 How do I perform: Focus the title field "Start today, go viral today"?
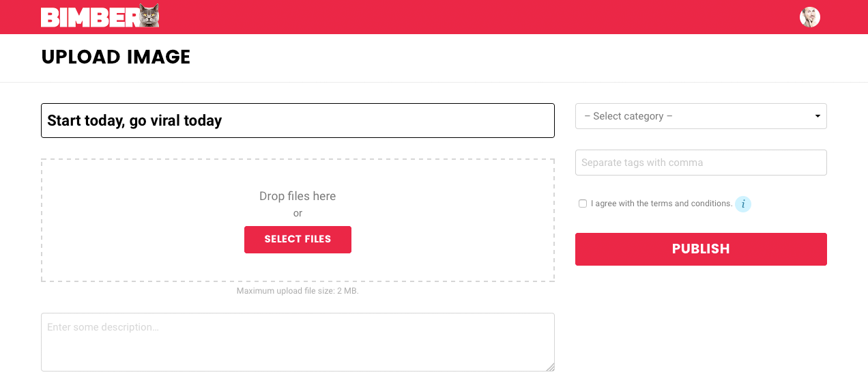point(298,121)
